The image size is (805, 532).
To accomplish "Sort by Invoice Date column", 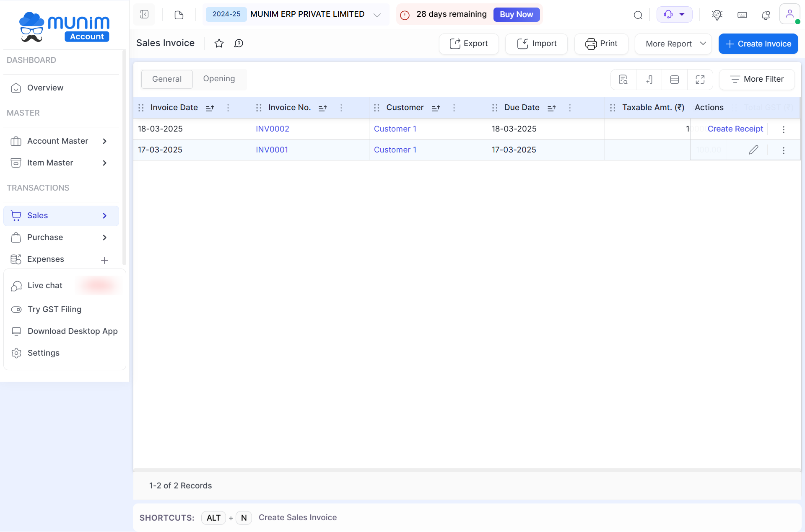I will [210, 108].
